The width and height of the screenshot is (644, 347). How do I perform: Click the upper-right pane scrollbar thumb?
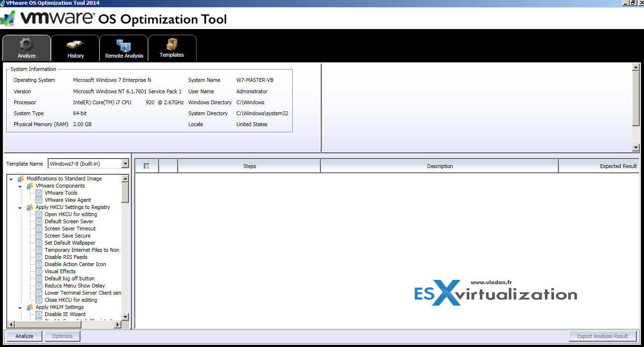636,99
